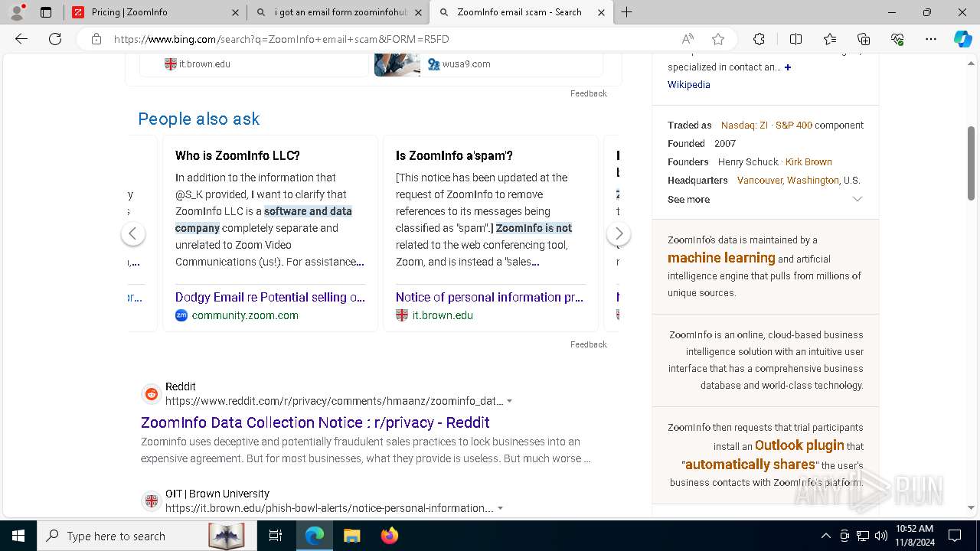Toggle Split screen icon in toolbar
The image size is (980, 551).
click(x=795, y=39)
